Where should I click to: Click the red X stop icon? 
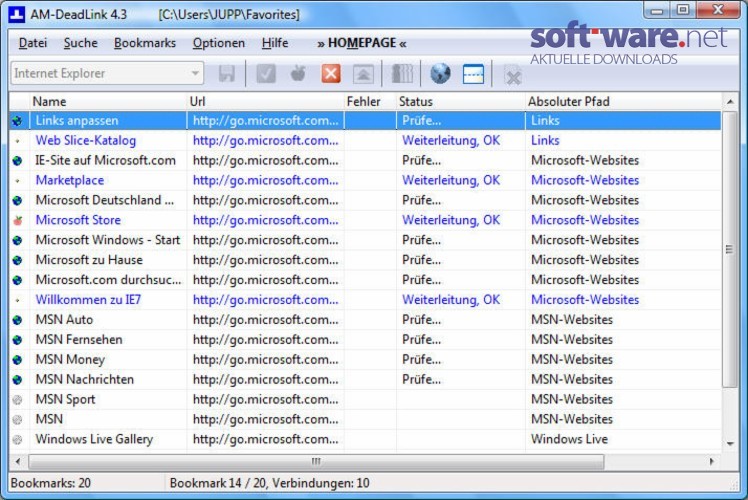[x=331, y=74]
